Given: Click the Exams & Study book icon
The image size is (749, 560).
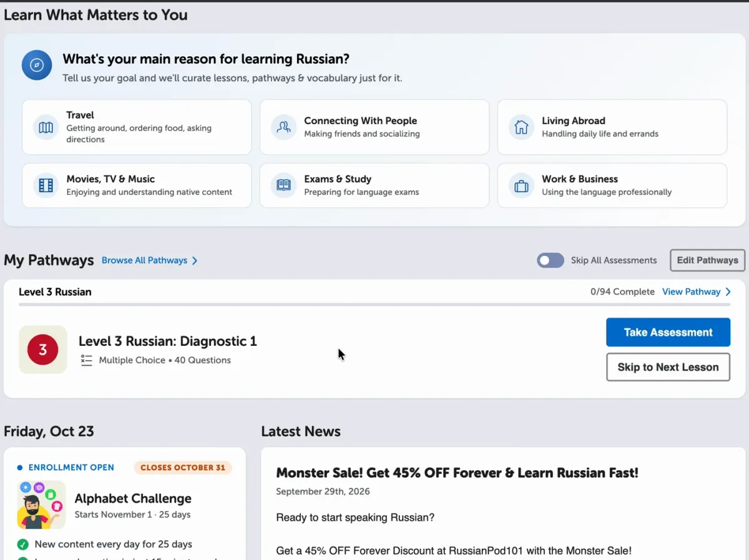Looking at the screenshot, I should pos(284,185).
